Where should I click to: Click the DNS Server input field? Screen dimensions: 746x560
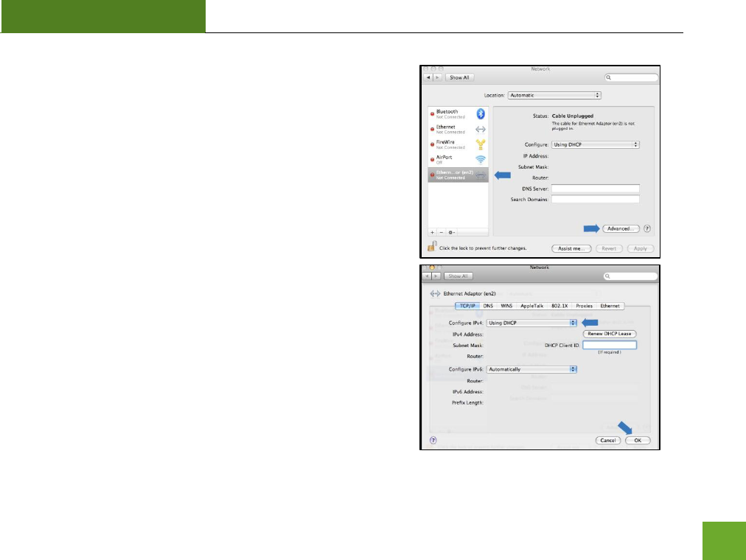[x=595, y=189]
